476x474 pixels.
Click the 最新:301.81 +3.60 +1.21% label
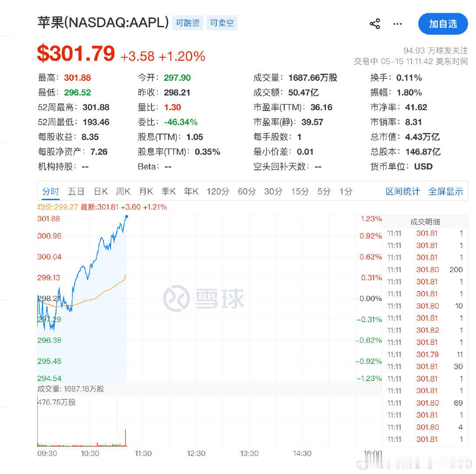tap(124, 207)
